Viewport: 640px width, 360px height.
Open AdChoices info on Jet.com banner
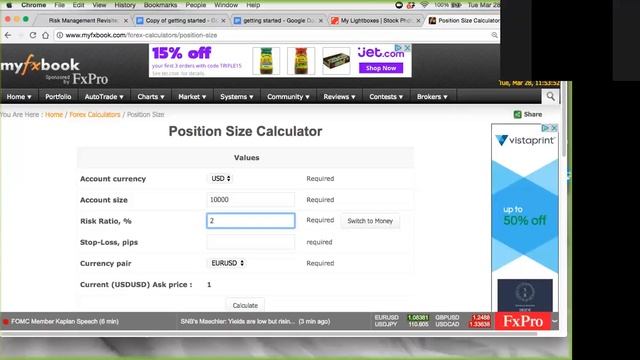pyautogui.click(x=399, y=48)
